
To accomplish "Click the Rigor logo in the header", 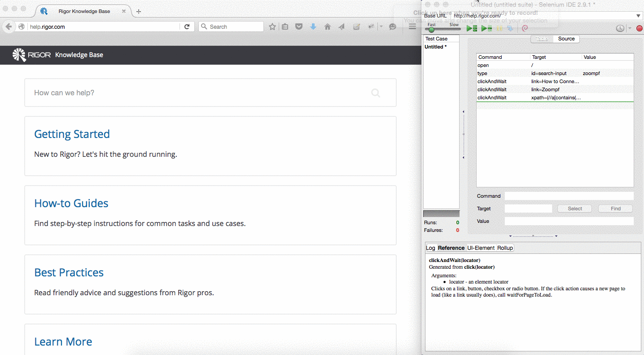I will [x=31, y=55].
